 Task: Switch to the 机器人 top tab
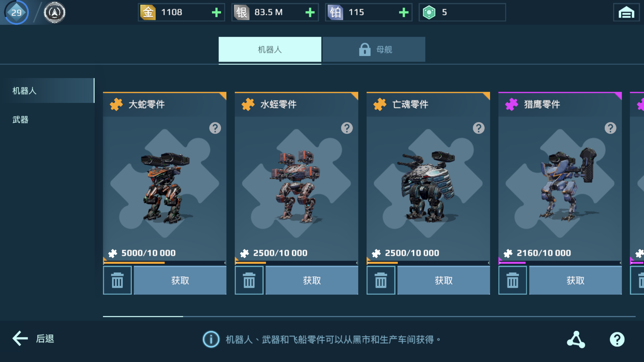(x=270, y=50)
